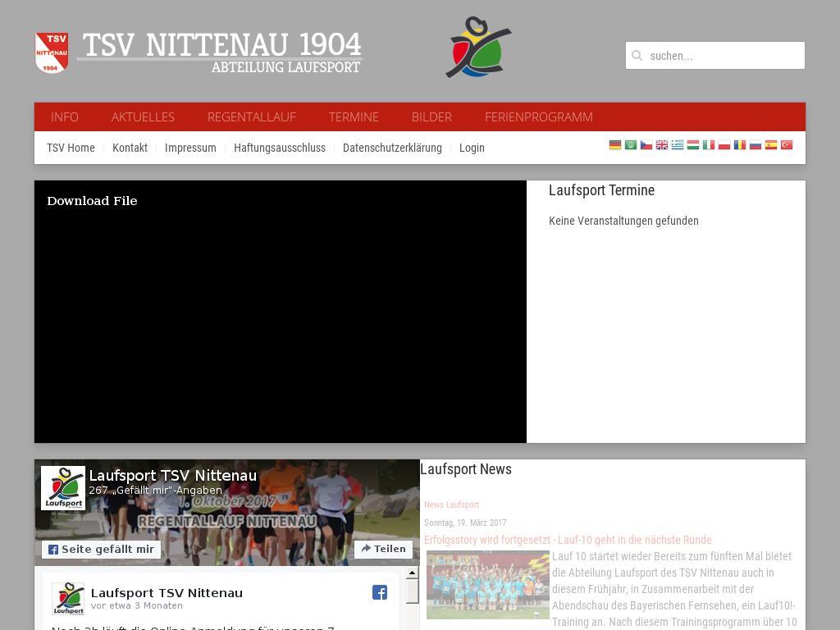Click the vor etwa 3 Monaten timestamp

[x=137, y=606]
